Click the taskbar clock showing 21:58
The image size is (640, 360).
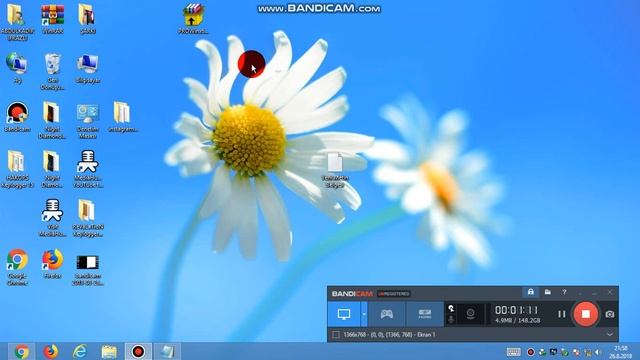point(621,352)
